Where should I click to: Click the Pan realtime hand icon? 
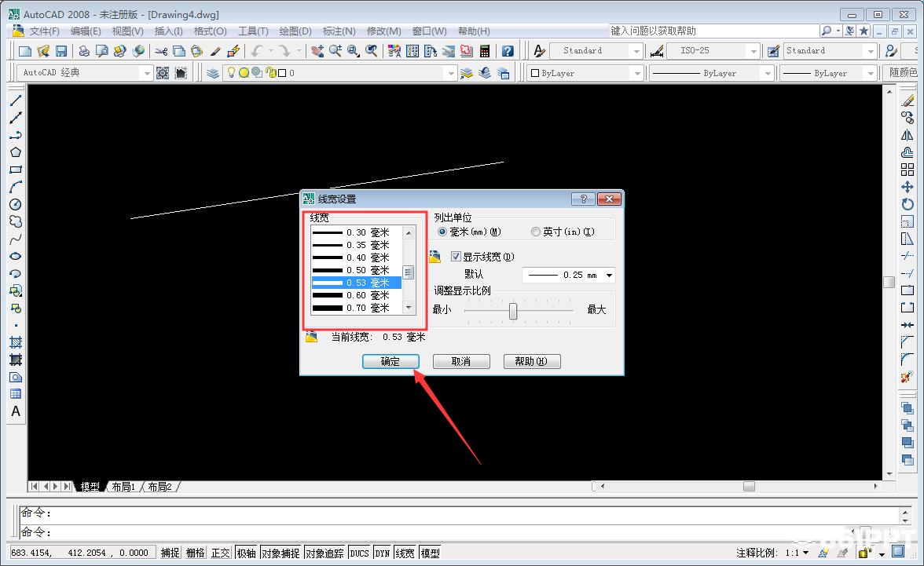(317, 51)
